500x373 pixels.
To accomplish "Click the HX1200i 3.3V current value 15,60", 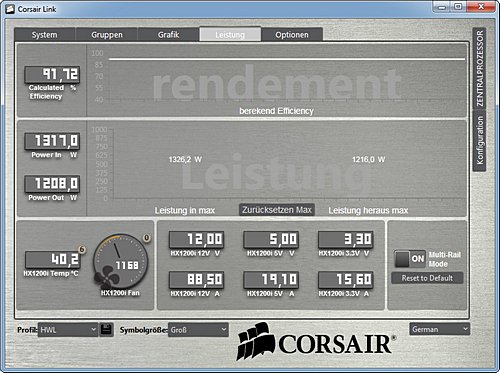I will [346, 280].
